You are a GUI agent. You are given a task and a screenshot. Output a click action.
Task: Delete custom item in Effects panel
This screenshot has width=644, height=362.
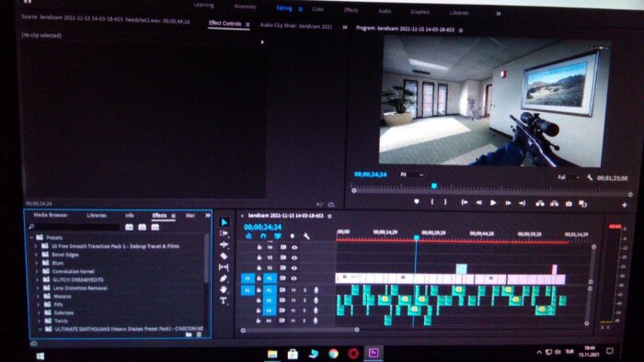199,334
